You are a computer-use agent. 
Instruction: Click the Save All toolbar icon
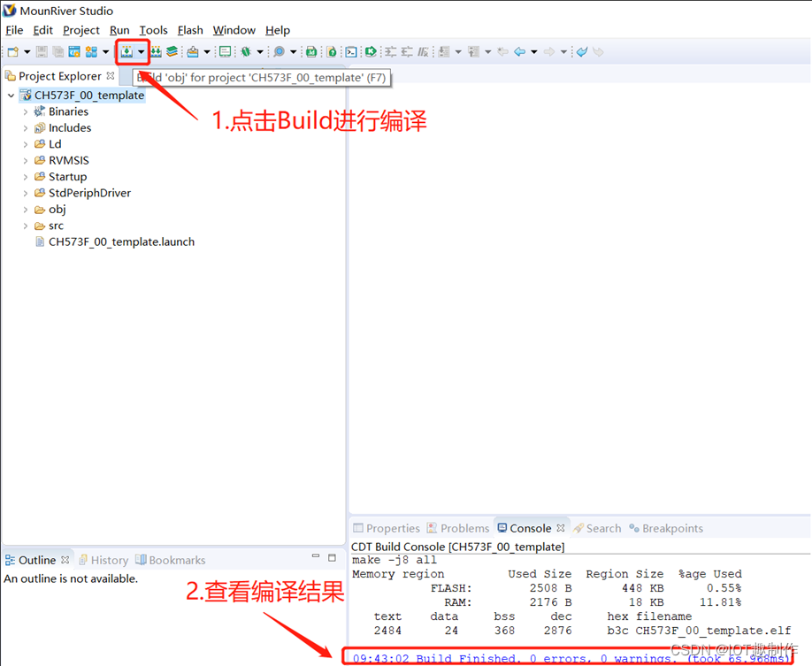click(x=58, y=52)
